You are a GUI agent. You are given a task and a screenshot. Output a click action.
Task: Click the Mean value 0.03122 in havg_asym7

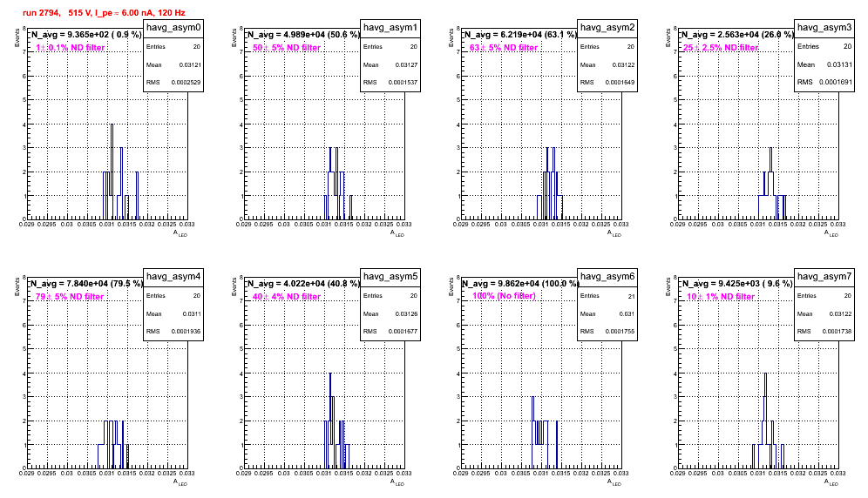(x=841, y=313)
